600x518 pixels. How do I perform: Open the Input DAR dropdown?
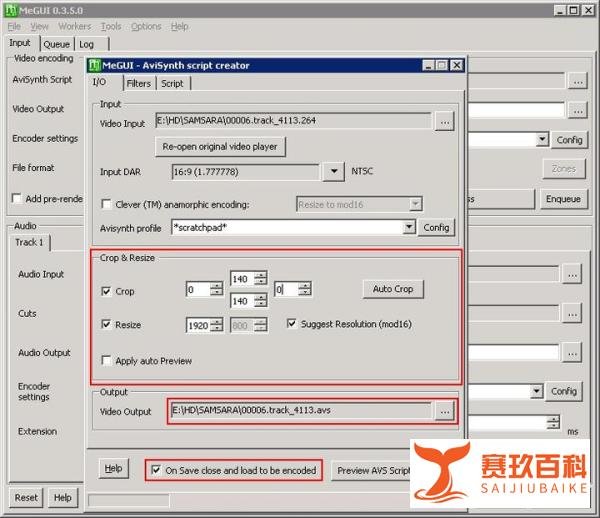(334, 171)
